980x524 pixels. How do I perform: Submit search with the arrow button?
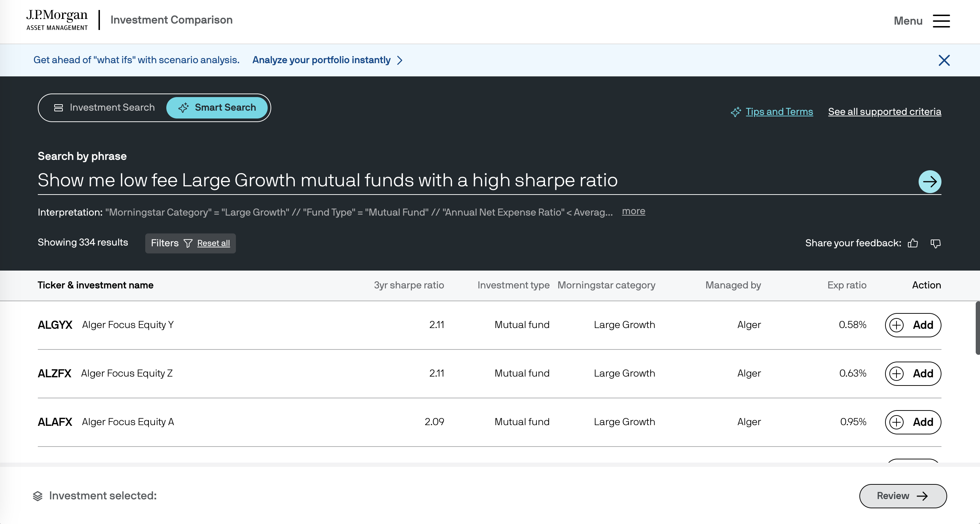[929, 182]
